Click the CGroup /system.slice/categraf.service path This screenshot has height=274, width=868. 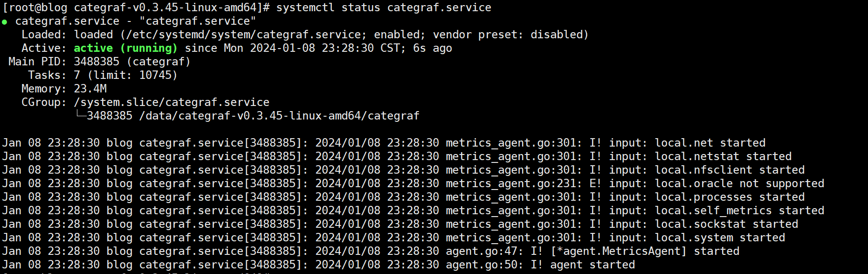[172, 102]
